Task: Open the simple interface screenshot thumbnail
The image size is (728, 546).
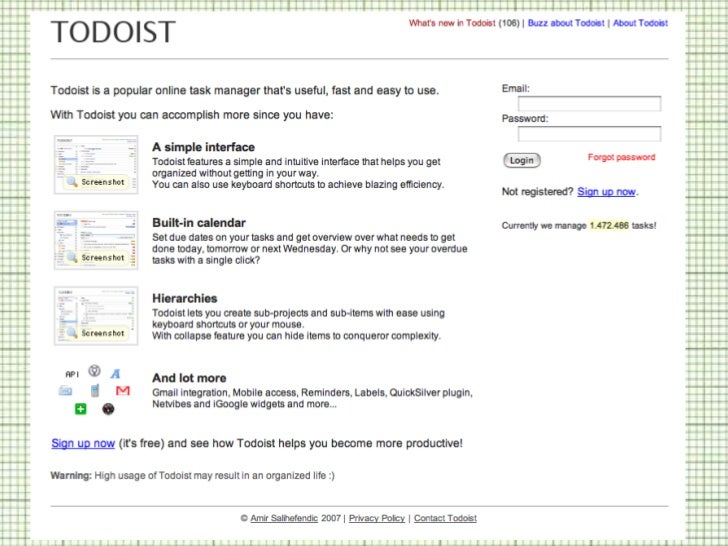Action: click(x=96, y=165)
